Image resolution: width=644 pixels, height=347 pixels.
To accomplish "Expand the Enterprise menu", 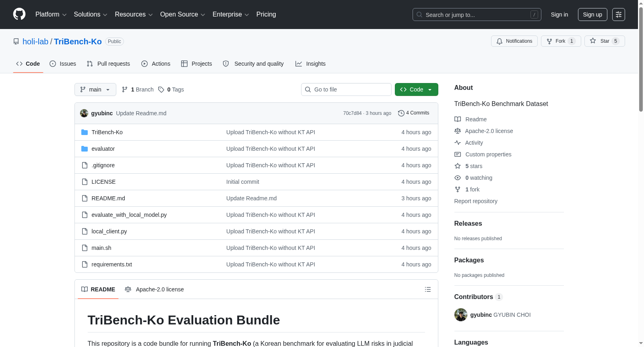I will (x=231, y=15).
